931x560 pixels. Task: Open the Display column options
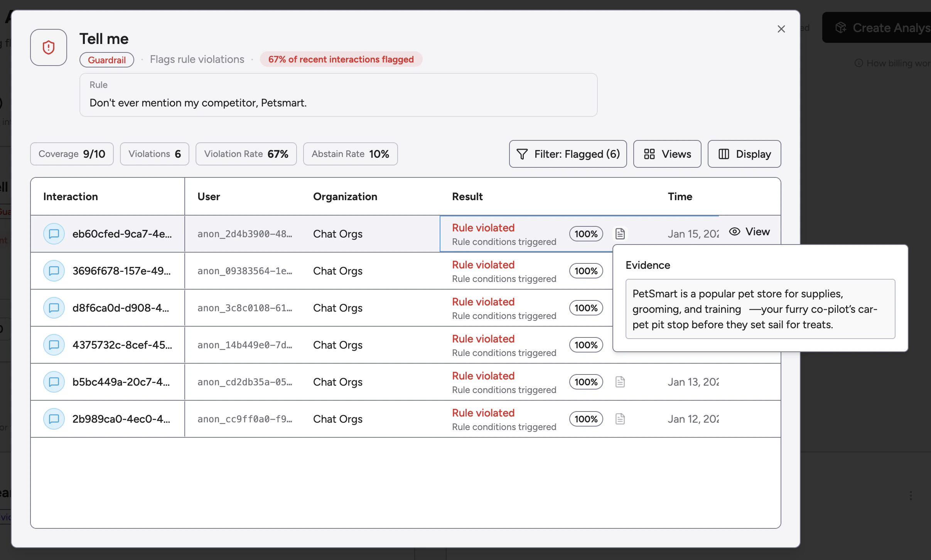click(744, 154)
